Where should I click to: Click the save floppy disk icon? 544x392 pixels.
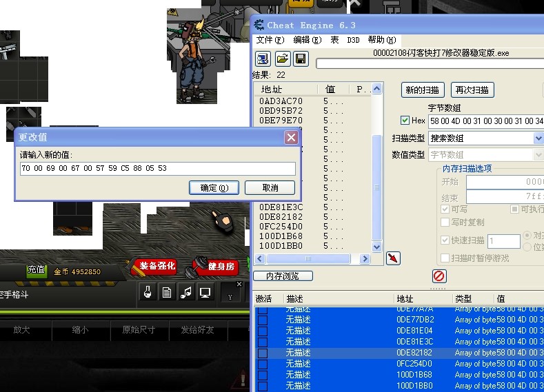pyautogui.click(x=301, y=59)
